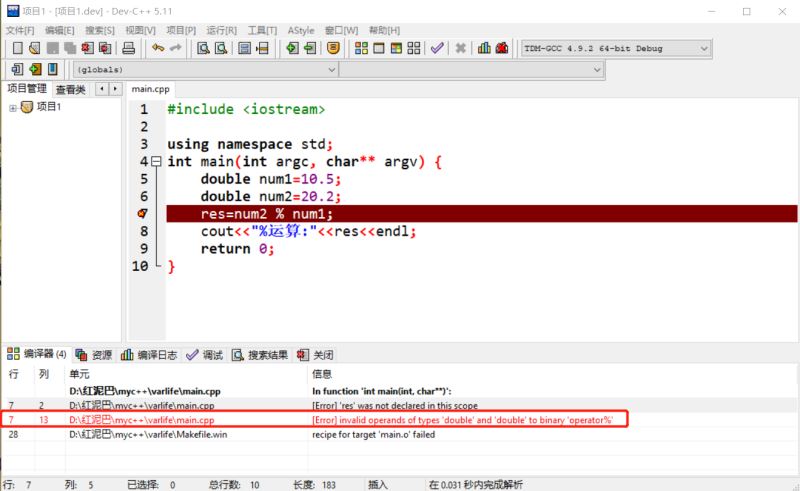Click the Close file toolbar icon
This screenshot has height=491, width=800.
87,48
